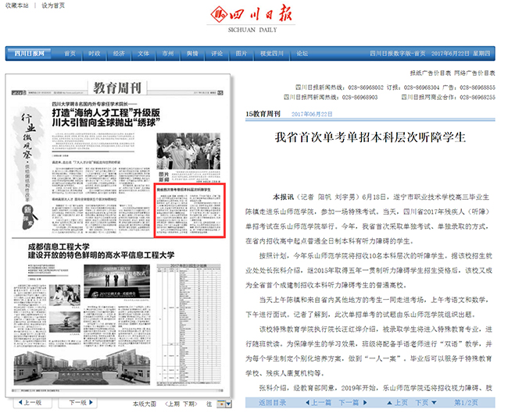
Task: Open the calendar date picker icon
Action: pyautogui.click(x=220, y=404)
